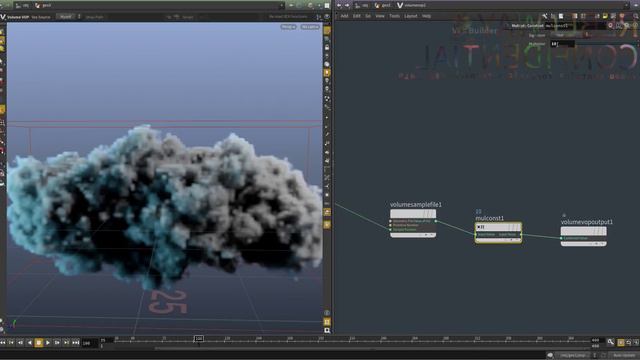Screen dimensions: 640x360
Task: Select the volumevopoutput1 node
Action: (x=583, y=236)
